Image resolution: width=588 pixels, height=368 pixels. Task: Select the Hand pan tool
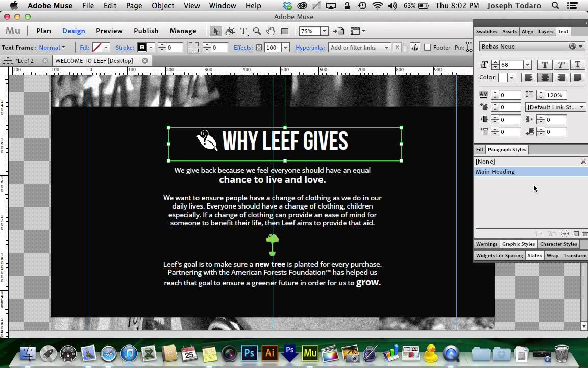point(271,31)
